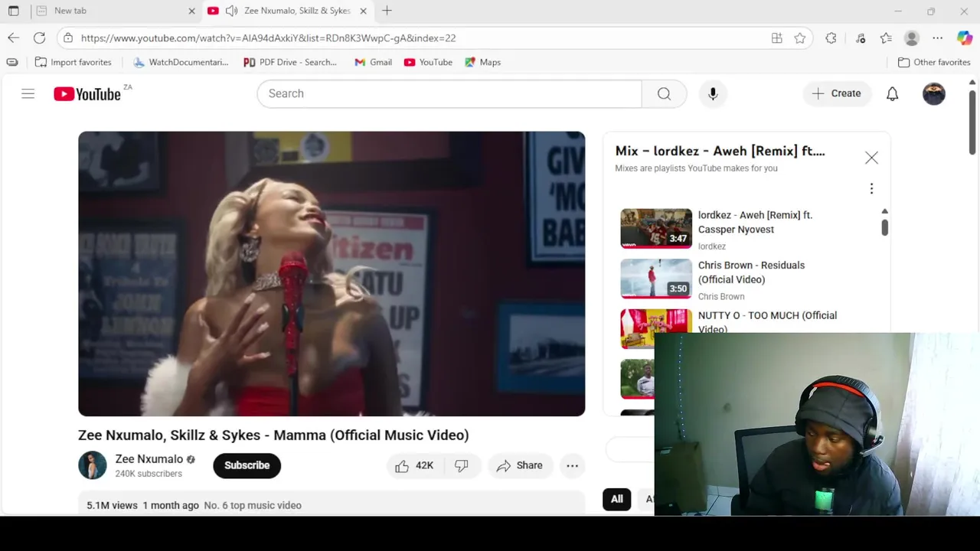This screenshot has width=980, height=551.
Task: Open the Zee Nxumalo channel name link
Action: pos(149,459)
